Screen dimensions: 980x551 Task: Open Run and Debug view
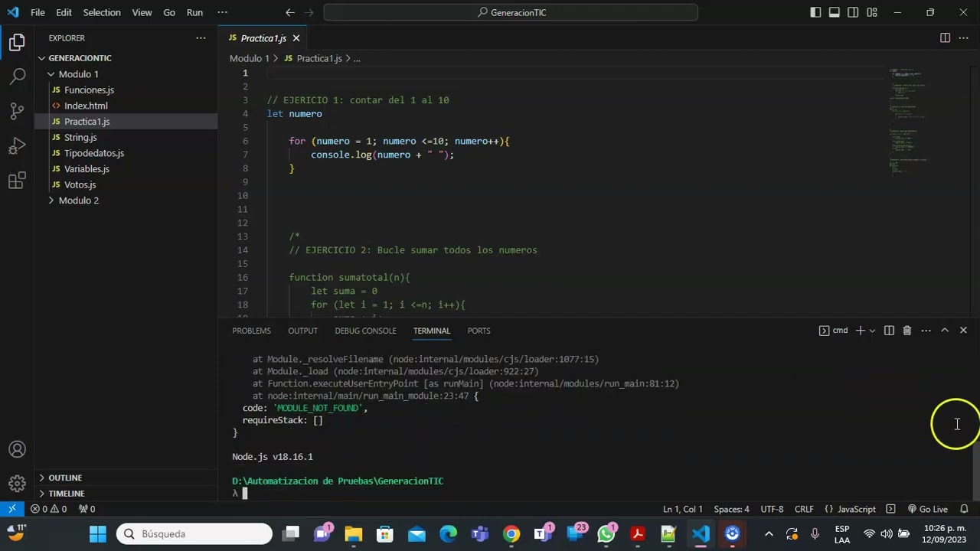(17, 145)
